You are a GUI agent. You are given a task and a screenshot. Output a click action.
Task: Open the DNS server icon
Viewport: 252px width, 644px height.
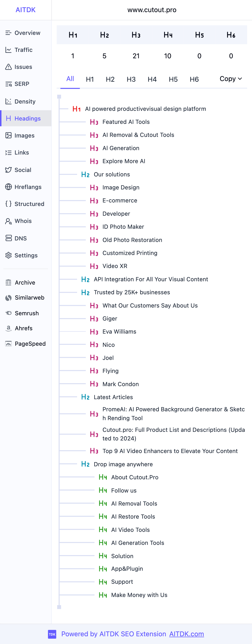(9, 238)
